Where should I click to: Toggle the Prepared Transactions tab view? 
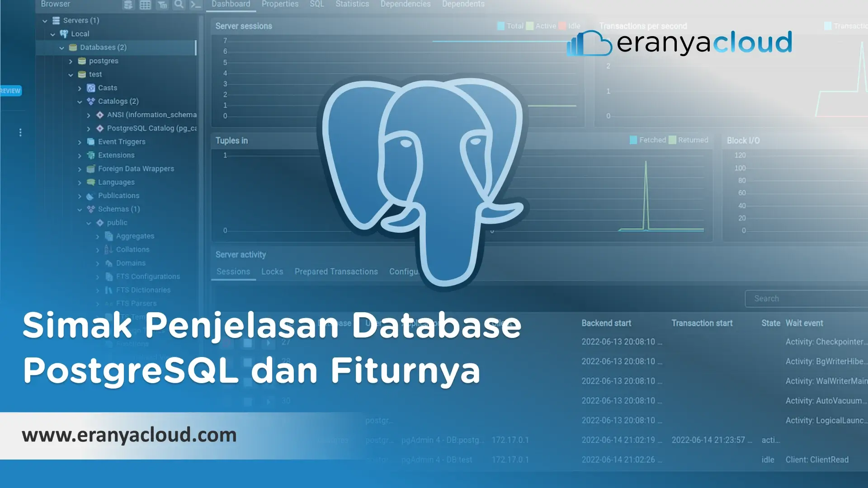coord(335,271)
